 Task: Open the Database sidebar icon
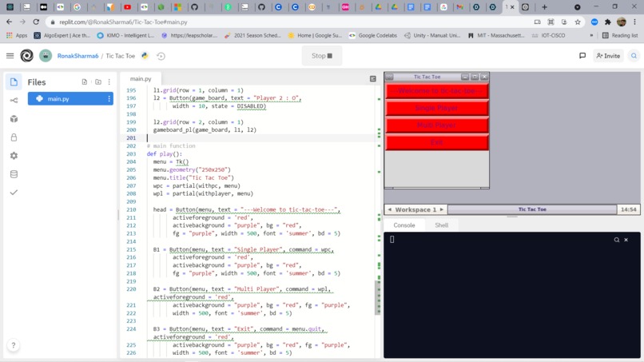pyautogui.click(x=14, y=174)
